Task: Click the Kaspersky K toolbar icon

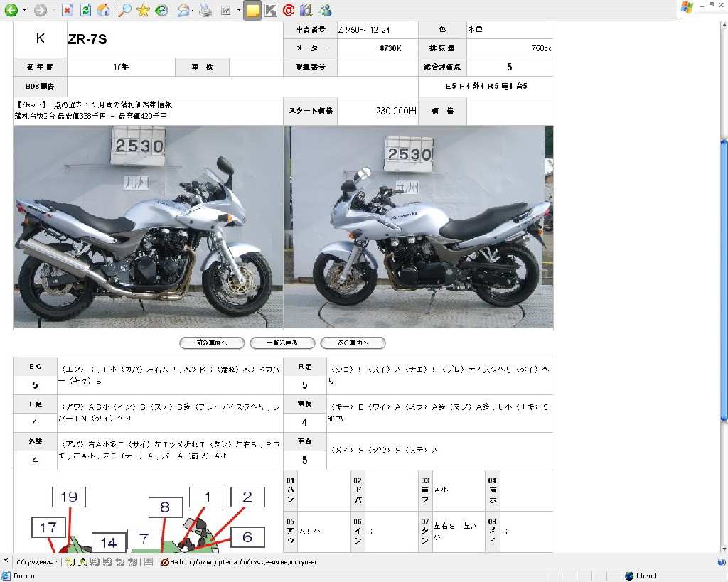Action: (270, 10)
